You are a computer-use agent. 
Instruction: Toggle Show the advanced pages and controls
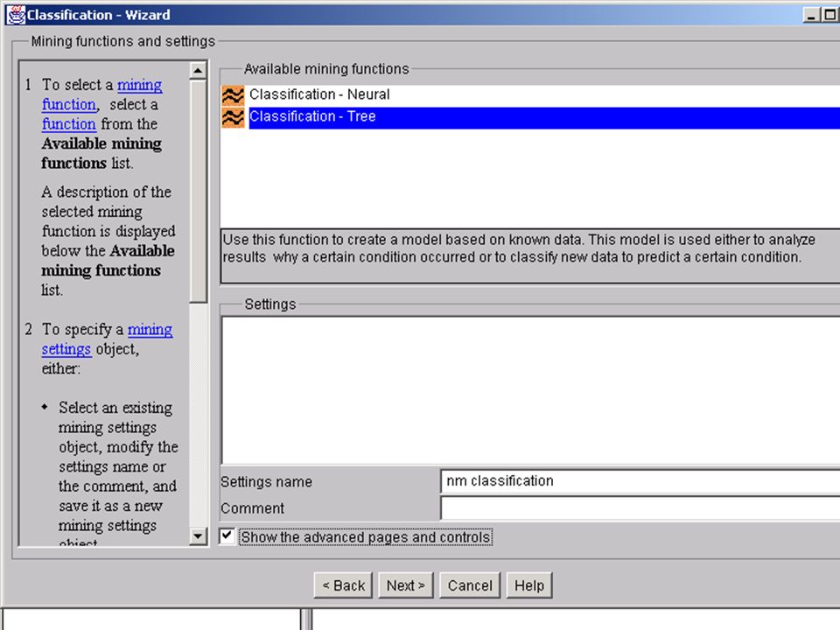227,536
